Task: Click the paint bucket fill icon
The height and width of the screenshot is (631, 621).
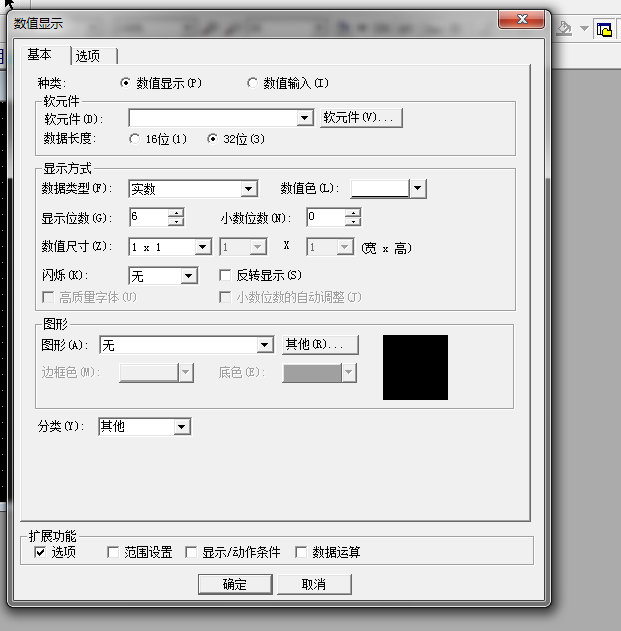Action: 565,28
